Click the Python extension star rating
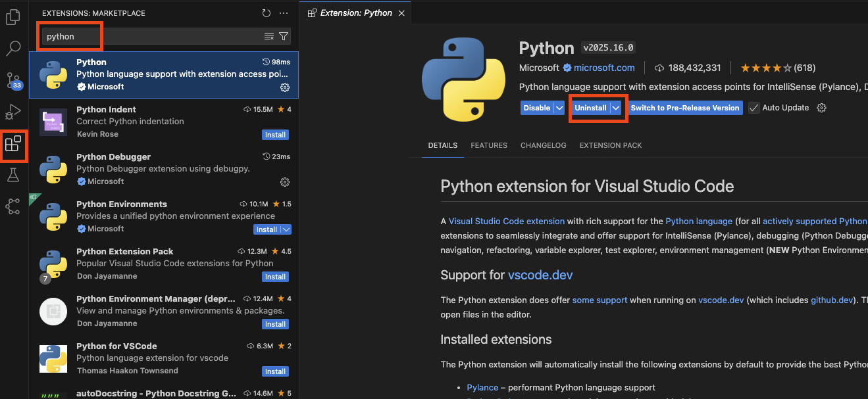This screenshot has height=399, width=868. point(767,67)
